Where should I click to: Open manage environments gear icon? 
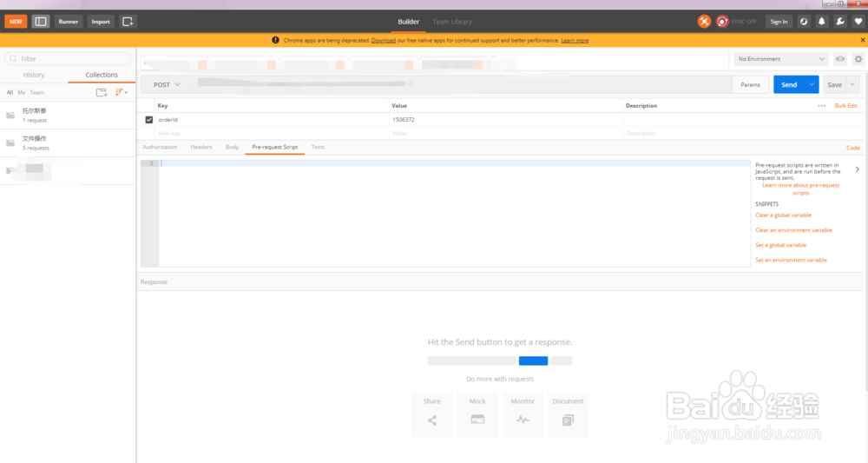[x=858, y=59]
